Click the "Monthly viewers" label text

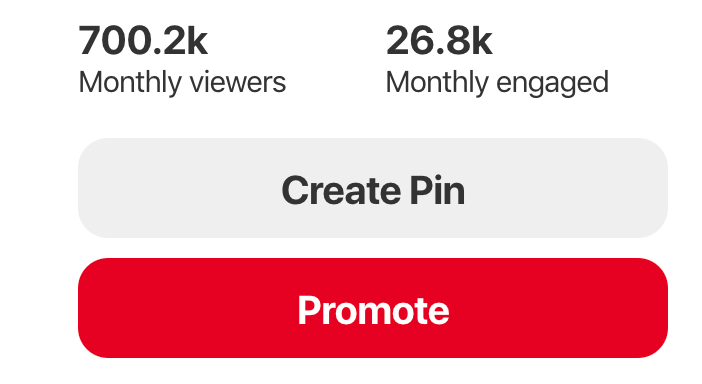tap(182, 83)
